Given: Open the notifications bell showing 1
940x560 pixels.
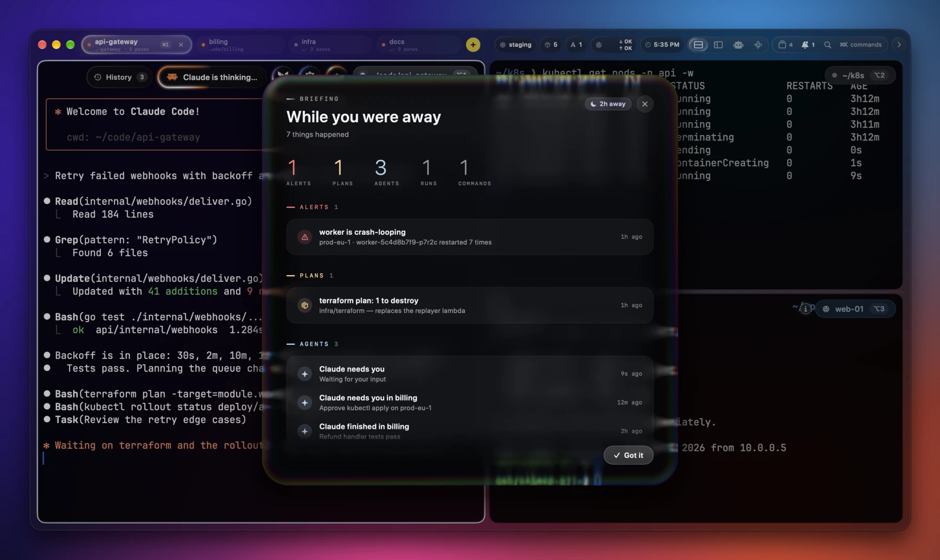Looking at the screenshot, I should (x=808, y=45).
